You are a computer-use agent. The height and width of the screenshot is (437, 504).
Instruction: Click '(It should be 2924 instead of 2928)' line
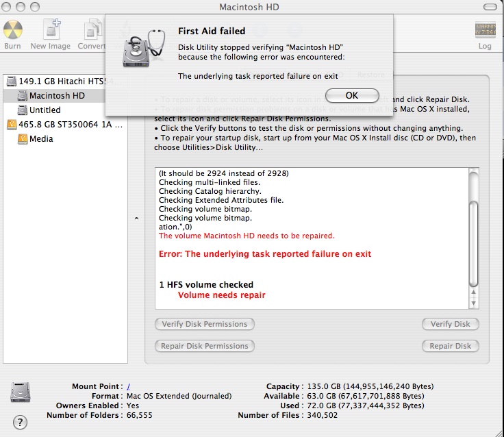(x=224, y=173)
